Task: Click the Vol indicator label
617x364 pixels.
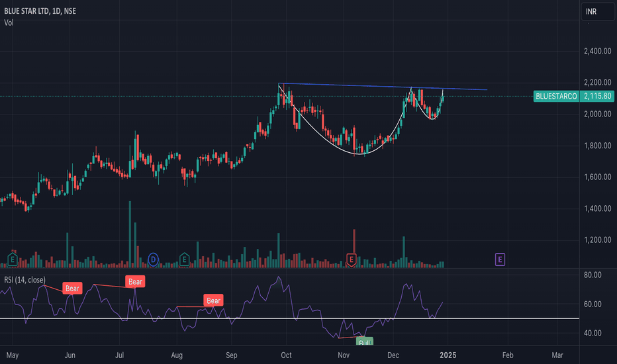Action: 9,23
